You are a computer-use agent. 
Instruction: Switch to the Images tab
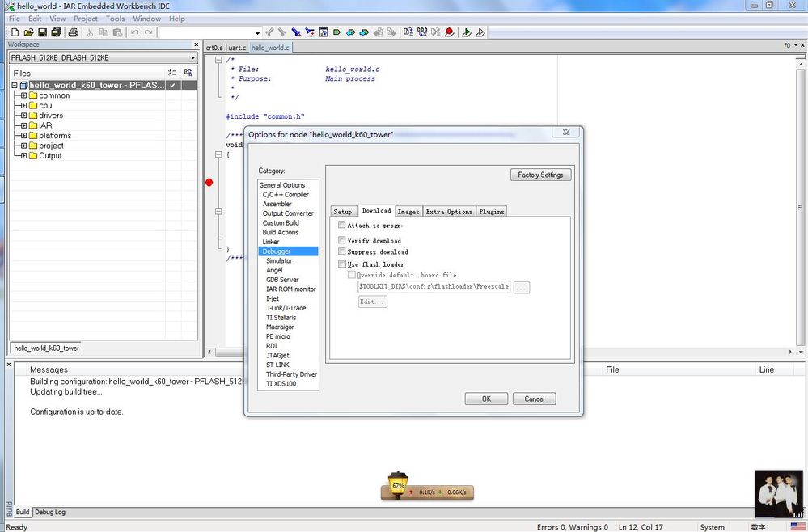tap(408, 212)
